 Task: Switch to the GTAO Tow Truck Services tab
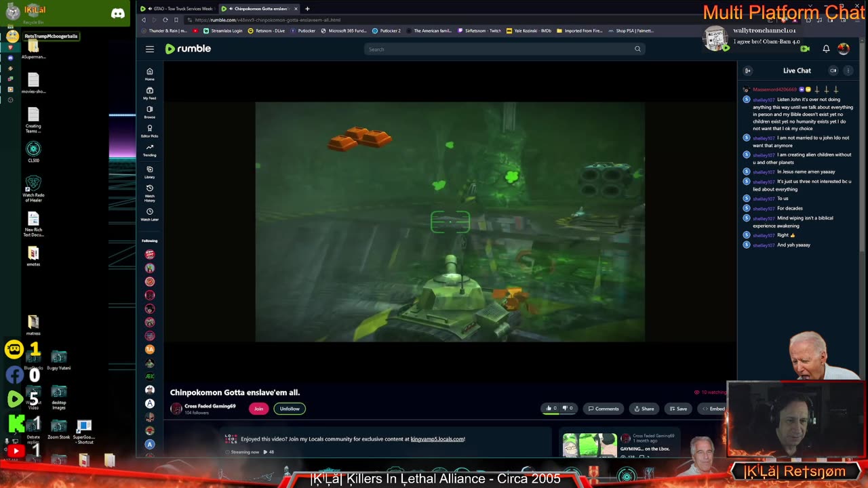pyautogui.click(x=176, y=9)
